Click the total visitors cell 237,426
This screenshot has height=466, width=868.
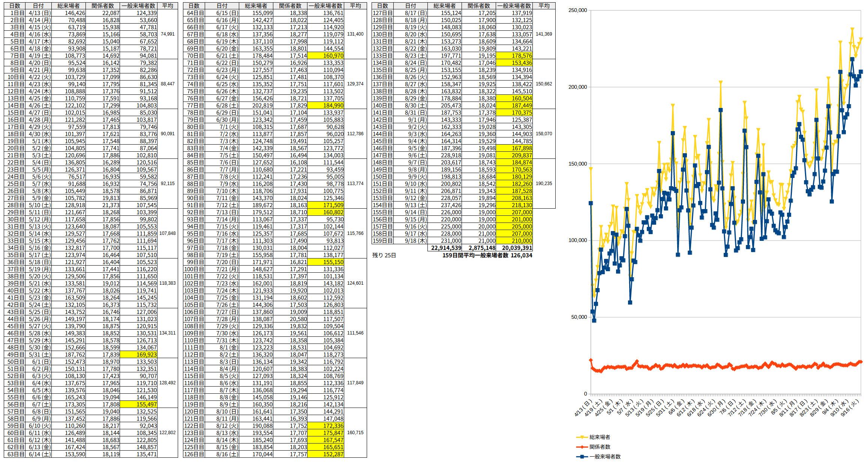(x=445, y=205)
